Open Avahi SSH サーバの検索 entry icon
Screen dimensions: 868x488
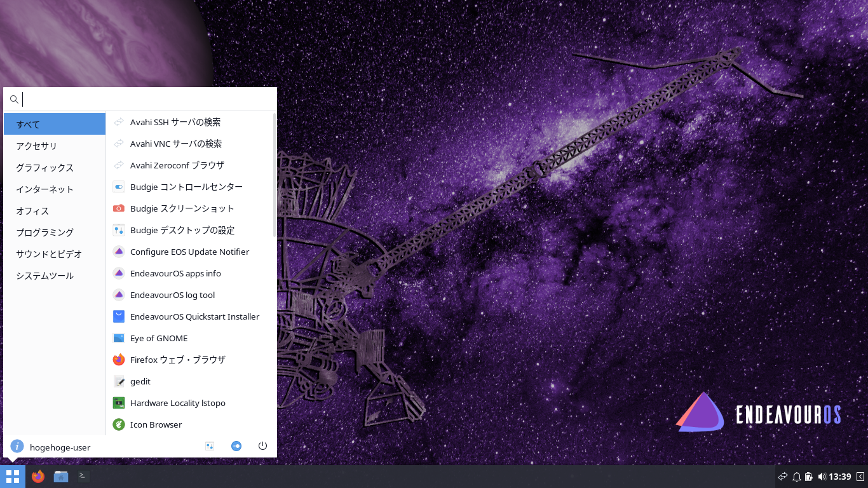point(119,122)
